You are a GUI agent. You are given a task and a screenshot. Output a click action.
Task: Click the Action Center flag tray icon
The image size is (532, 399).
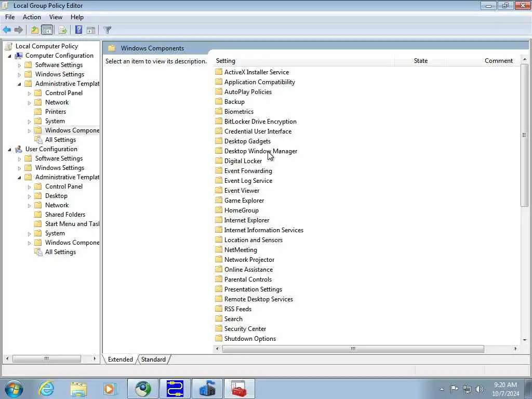(454, 389)
